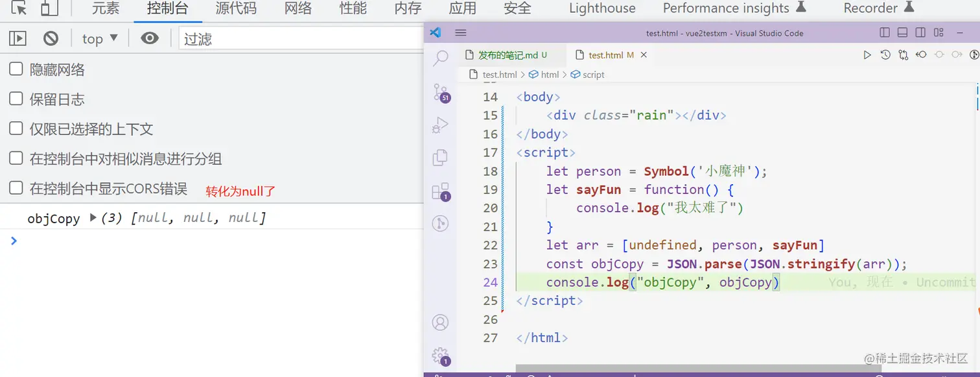Screen dimensions: 980x377
Task: Switch to the 内存 tab
Action: [x=408, y=8]
